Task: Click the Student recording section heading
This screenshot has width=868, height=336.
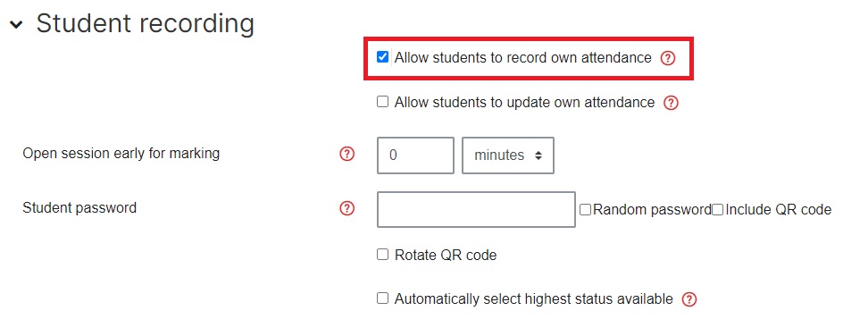Action: coord(145,24)
